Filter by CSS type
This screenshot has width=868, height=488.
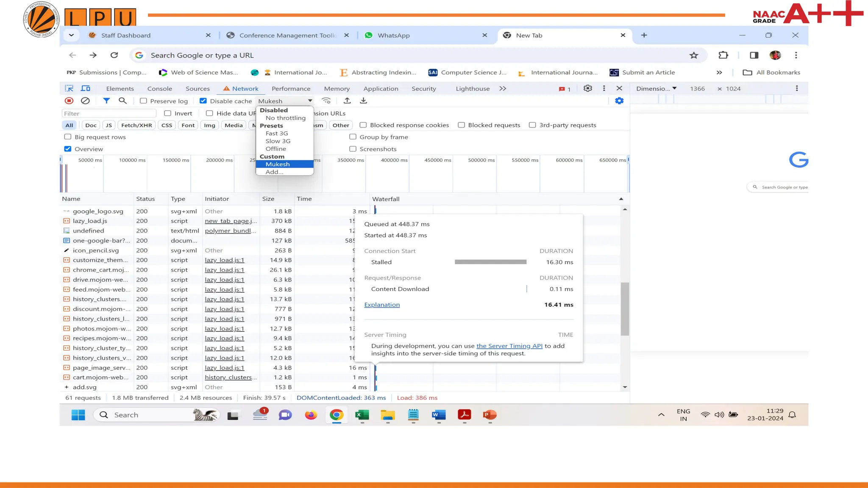click(167, 125)
